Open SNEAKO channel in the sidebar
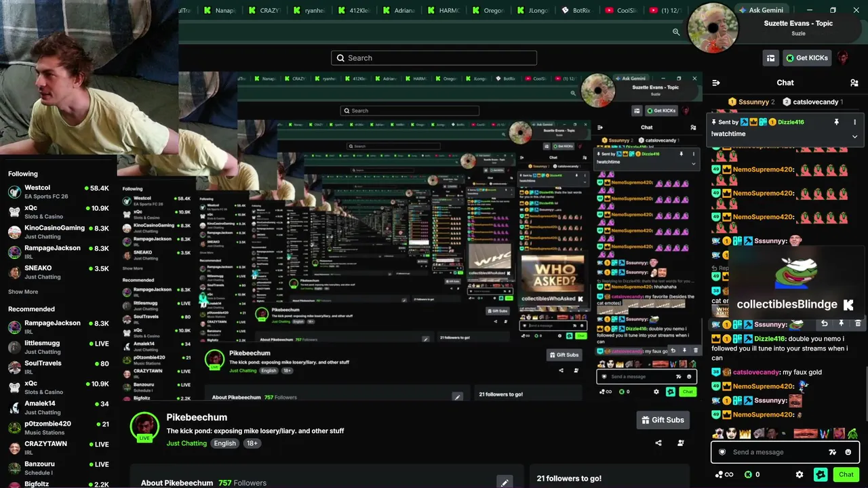This screenshot has height=488, width=868. pyautogui.click(x=58, y=272)
